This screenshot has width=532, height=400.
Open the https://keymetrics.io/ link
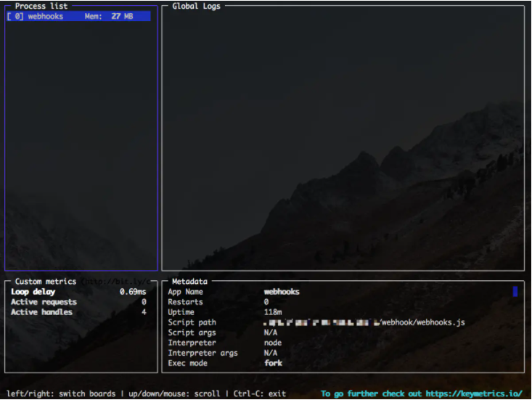[474, 393]
